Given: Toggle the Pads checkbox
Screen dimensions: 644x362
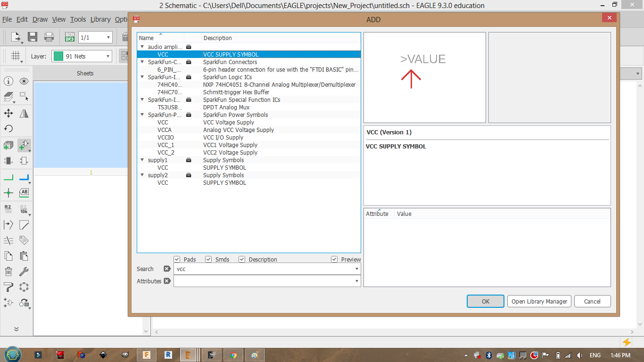Looking at the screenshot, I should coord(177,259).
